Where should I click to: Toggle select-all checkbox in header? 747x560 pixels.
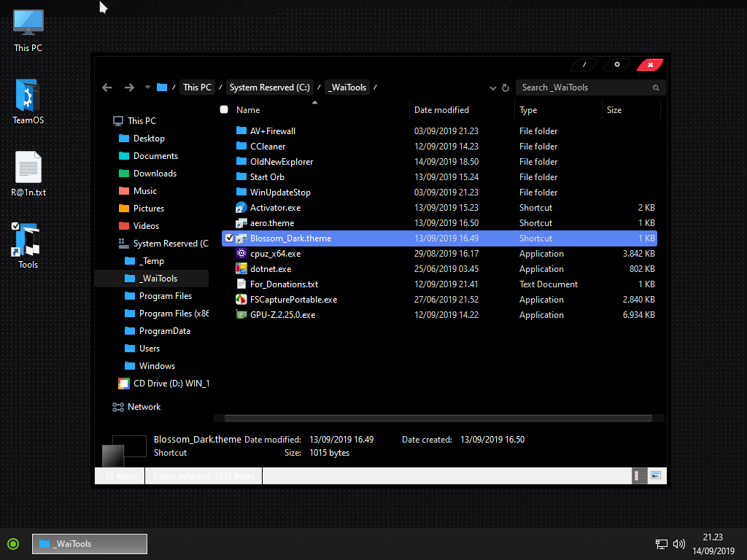(x=224, y=109)
